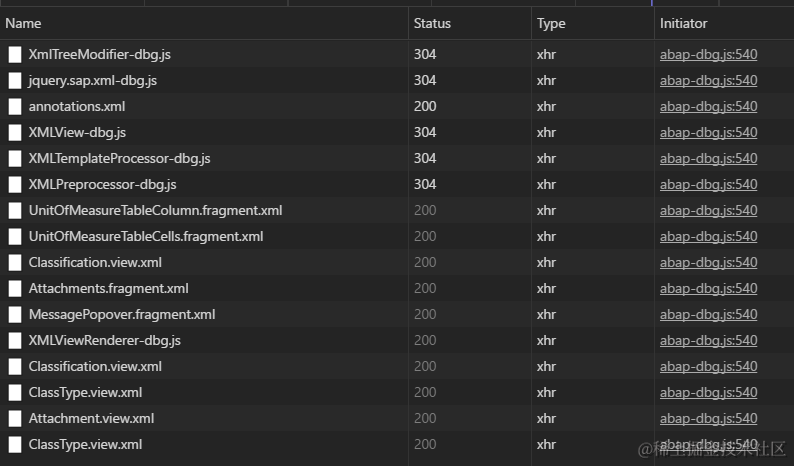794x466 pixels.
Task: Open initiator link for UnitOfMeasureTableColumn.fragment.xml
Action: click(708, 210)
